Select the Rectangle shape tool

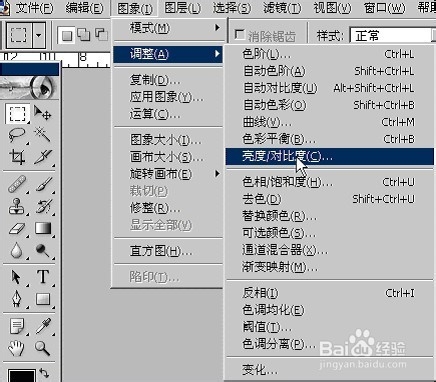[x=43, y=299]
